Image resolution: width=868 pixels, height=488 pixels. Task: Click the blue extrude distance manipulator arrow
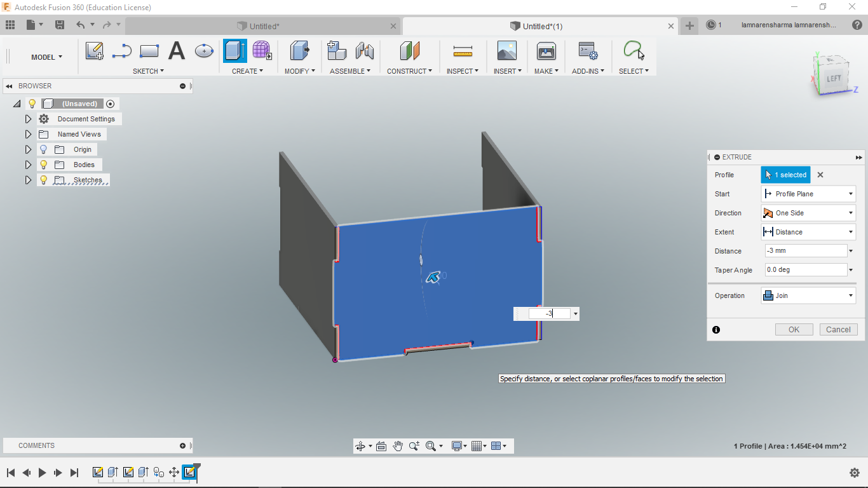tap(433, 277)
